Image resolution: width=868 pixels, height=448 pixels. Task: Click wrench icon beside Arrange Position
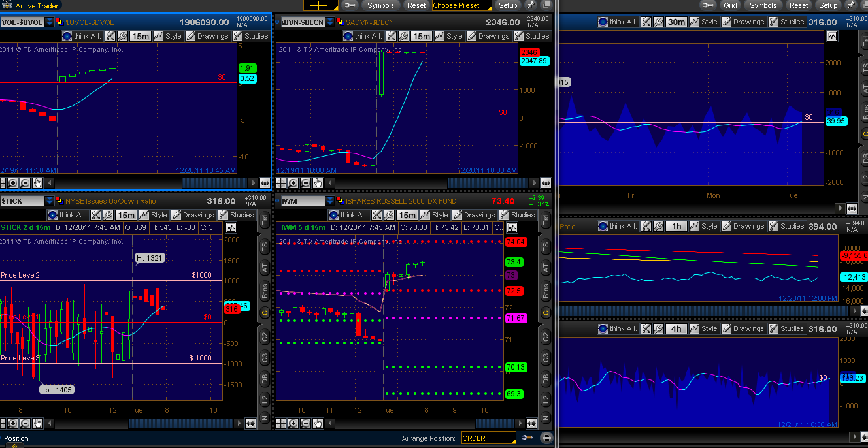pos(527,438)
